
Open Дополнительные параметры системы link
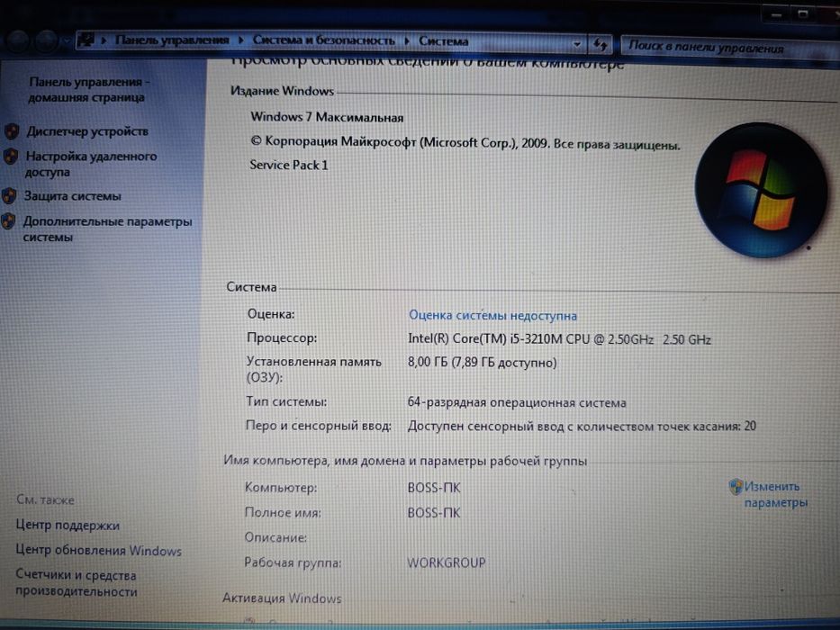(x=107, y=229)
